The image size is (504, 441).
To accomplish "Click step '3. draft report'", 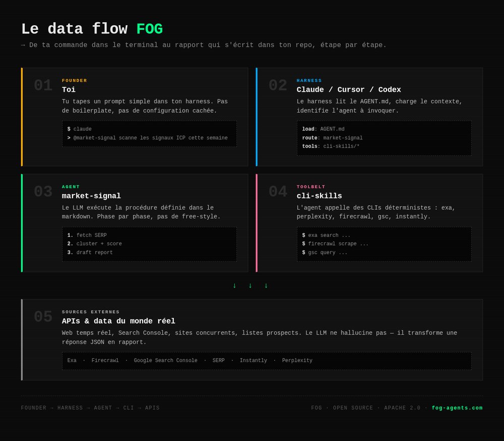I will coord(90,253).
